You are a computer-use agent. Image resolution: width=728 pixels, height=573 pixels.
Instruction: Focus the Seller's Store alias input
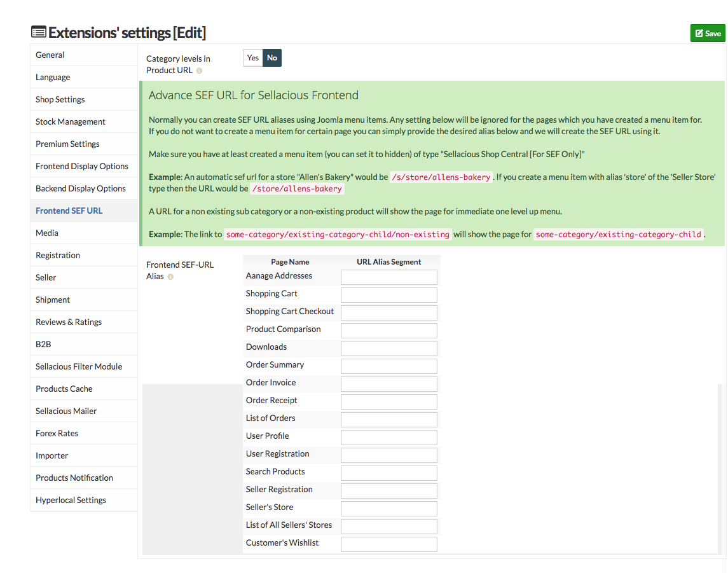(389, 509)
